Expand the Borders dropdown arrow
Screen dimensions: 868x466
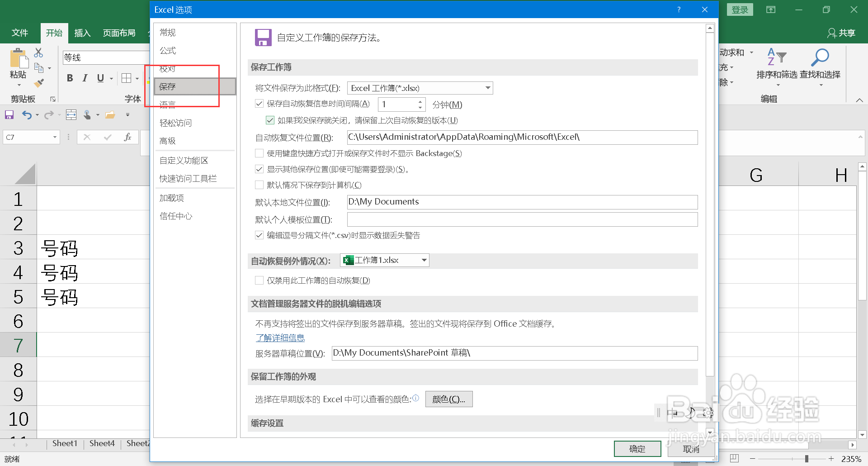137,78
